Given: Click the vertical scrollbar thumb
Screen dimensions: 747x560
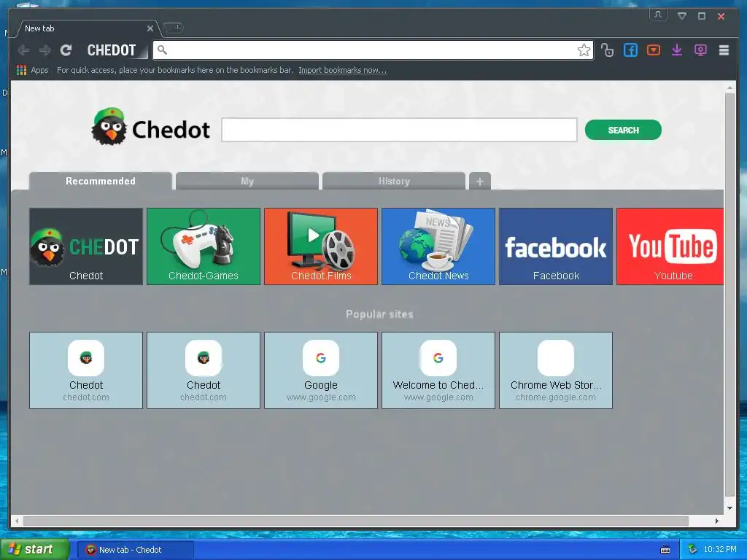Looking at the screenshot, I should (729, 295).
